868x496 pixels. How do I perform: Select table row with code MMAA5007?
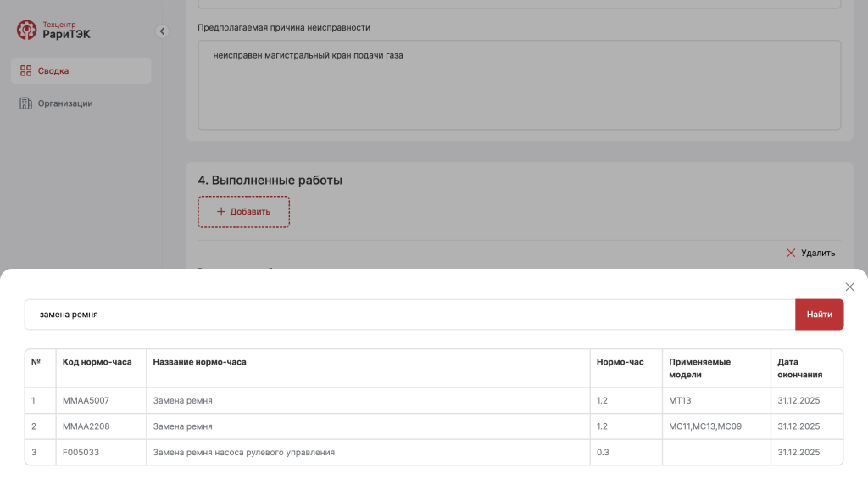[339, 401]
